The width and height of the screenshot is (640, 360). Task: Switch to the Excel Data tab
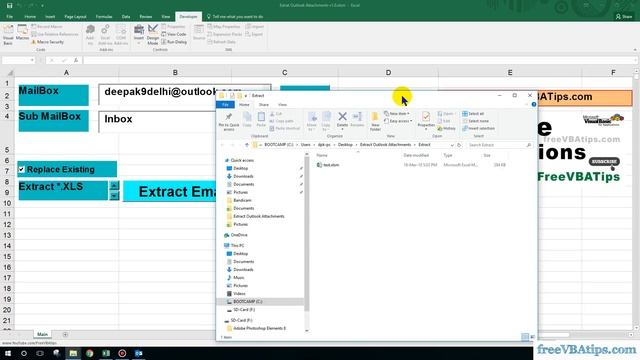(x=126, y=17)
